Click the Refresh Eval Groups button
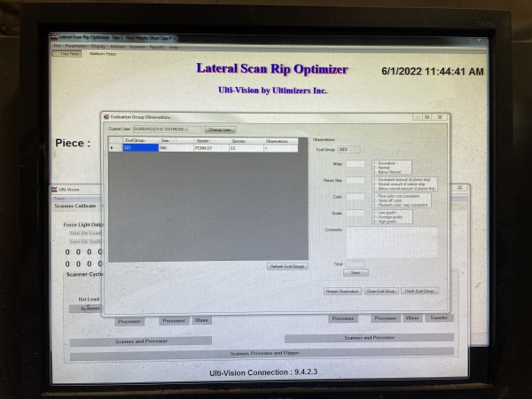532x399 pixels. click(287, 266)
